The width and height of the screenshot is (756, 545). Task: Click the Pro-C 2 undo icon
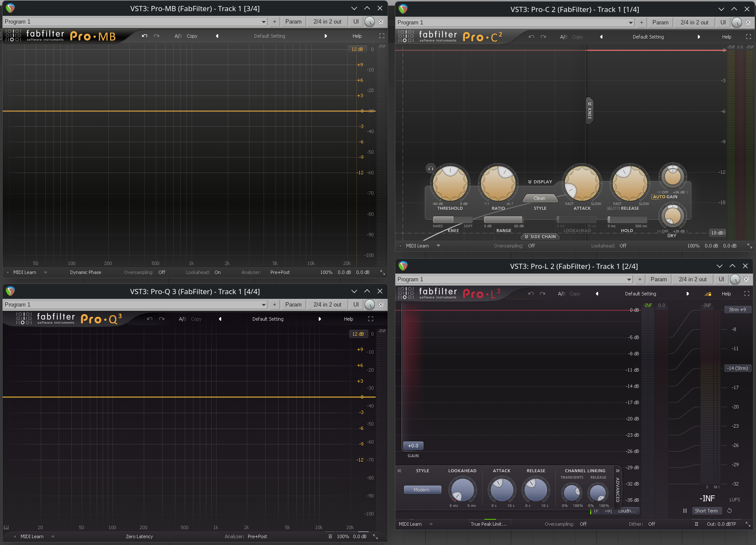[531, 37]
